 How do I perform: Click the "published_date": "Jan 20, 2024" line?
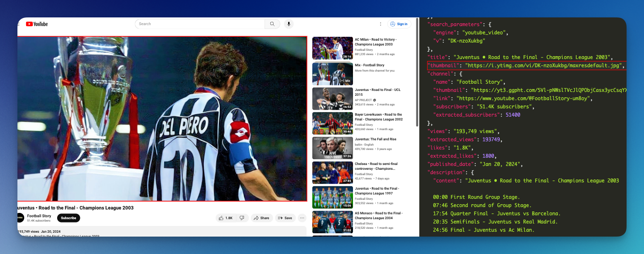475,164
